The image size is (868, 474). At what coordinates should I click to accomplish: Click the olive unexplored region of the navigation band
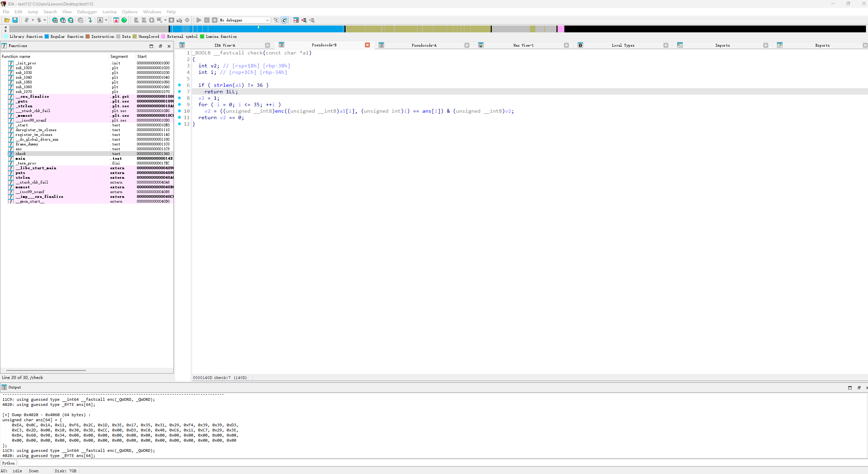point(417,29)
